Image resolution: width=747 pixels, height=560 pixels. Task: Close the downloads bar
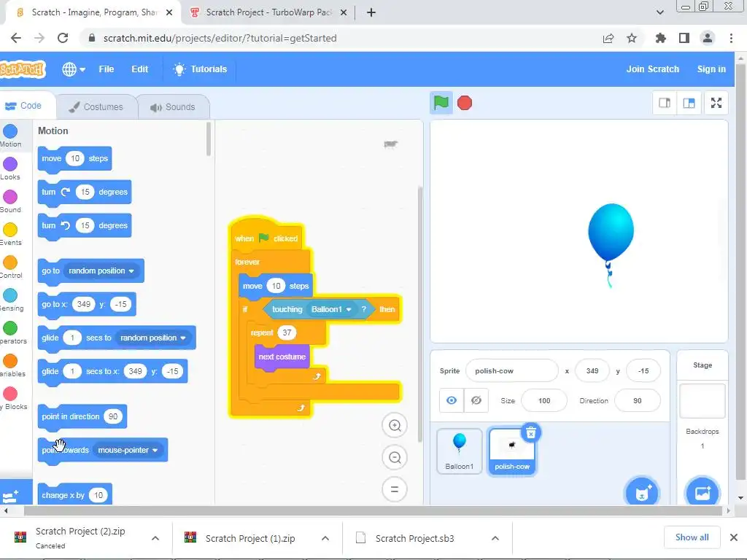pos(734,537)
